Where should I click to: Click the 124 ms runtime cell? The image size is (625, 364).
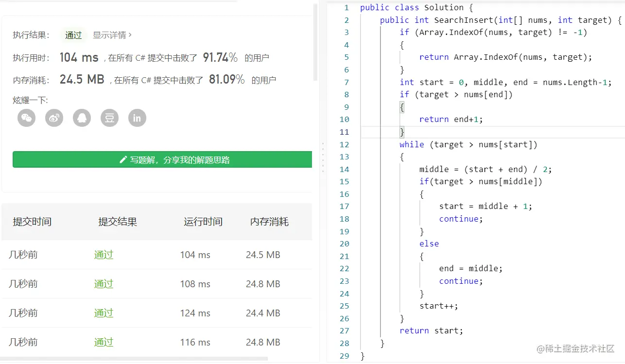pos(195,313)
